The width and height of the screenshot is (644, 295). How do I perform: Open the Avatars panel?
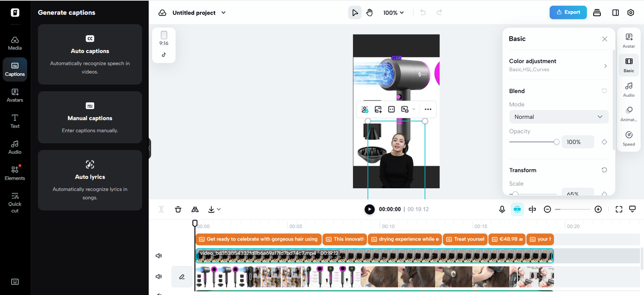click(x=15, y=95)
